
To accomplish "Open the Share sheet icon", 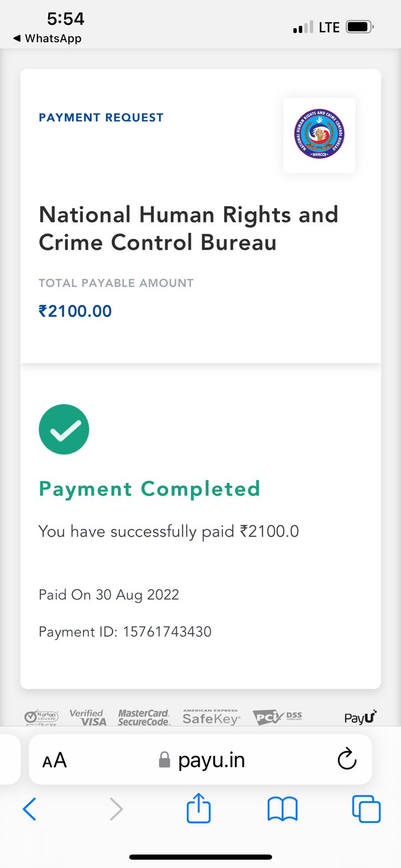I will 199,808.
